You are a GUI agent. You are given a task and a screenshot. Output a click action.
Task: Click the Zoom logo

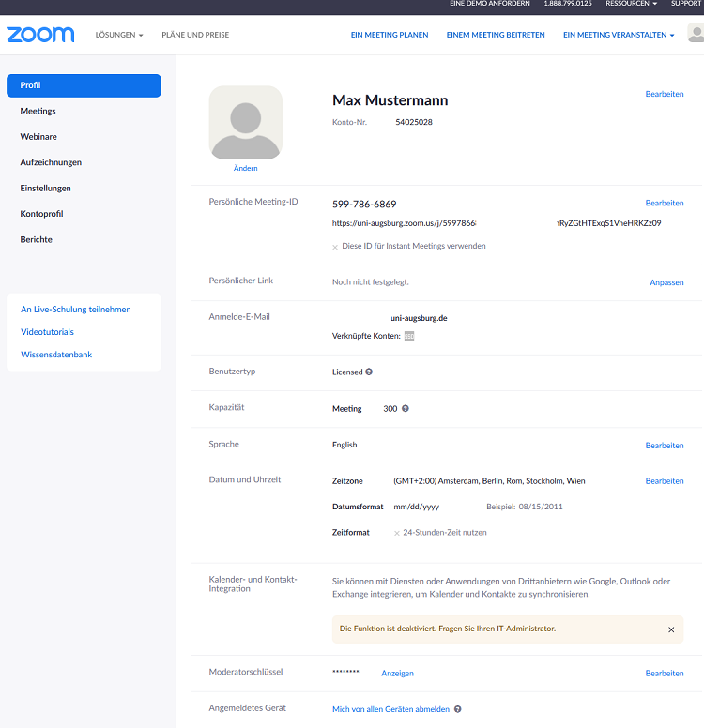coord(40,35)
